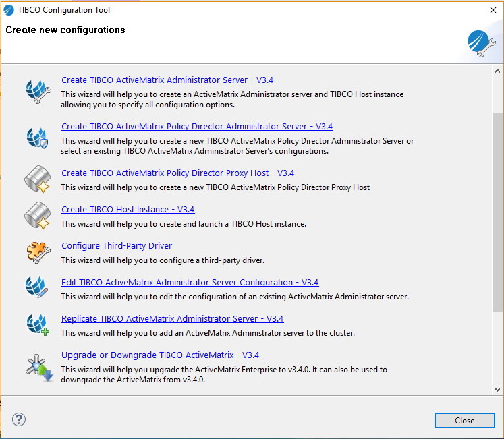Click the Create Administrator Server globe-wrench icon
Viewport: 504px width, 439px height.
(x=38, y=92)
